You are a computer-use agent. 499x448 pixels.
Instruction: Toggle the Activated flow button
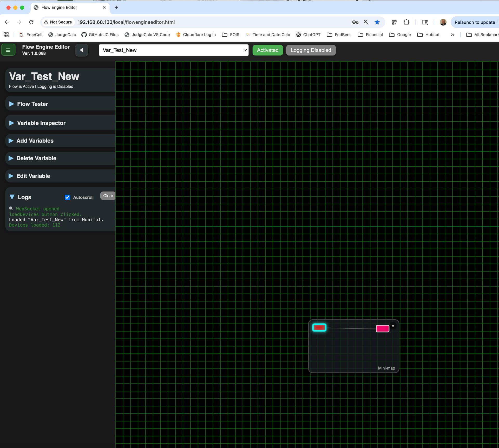pos(267,50)
